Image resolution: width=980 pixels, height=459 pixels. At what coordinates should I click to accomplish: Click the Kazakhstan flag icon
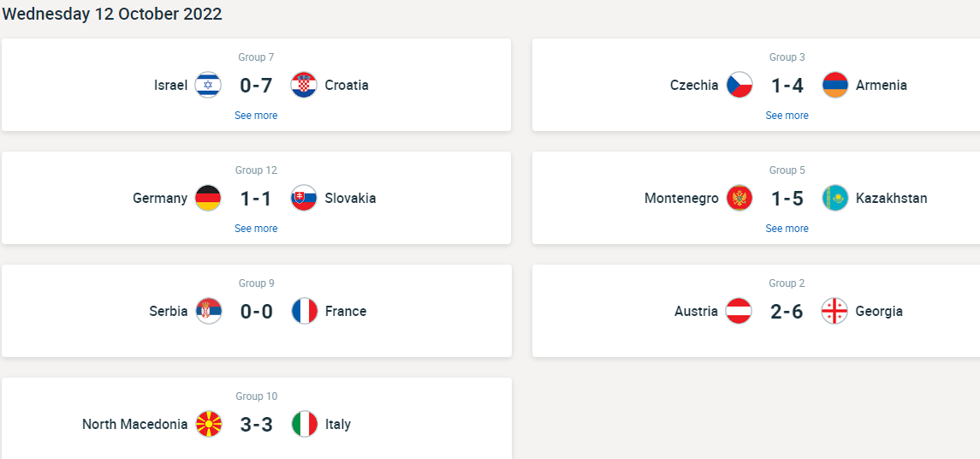coord(835,198)
